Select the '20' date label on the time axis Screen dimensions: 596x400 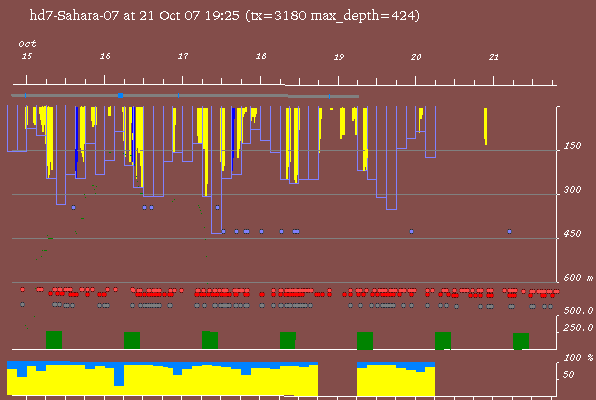(x=416, y=57)
